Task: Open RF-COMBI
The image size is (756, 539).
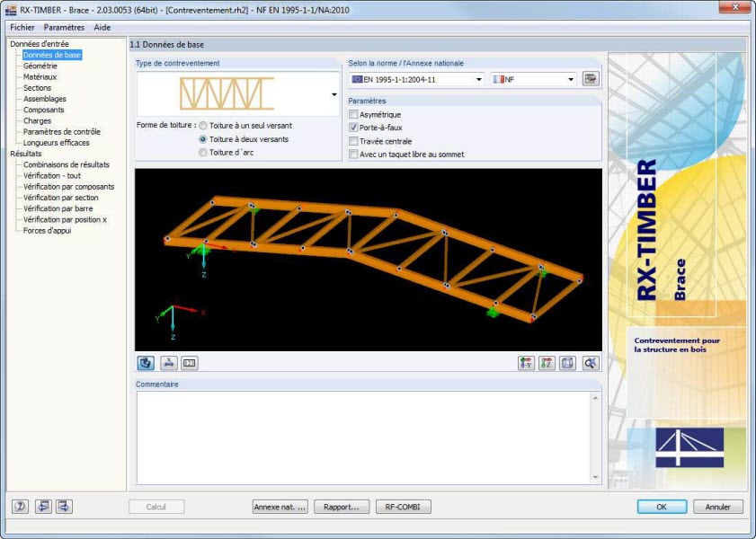Action: coord(403,507)
